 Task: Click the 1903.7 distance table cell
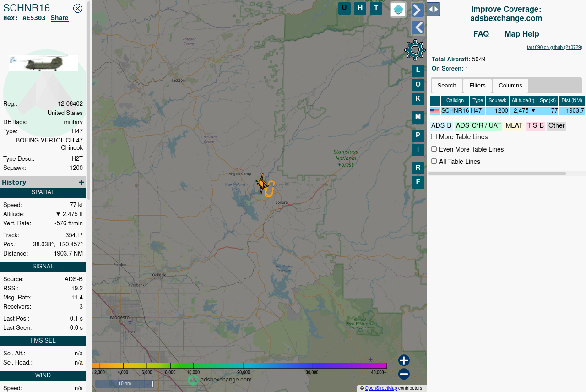tap(572, 111)
